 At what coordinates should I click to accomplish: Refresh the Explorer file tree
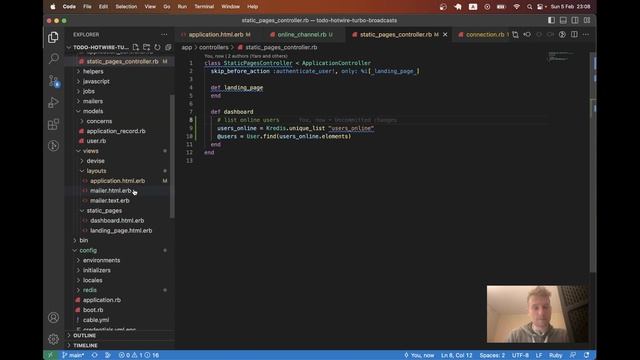[157, 47]
